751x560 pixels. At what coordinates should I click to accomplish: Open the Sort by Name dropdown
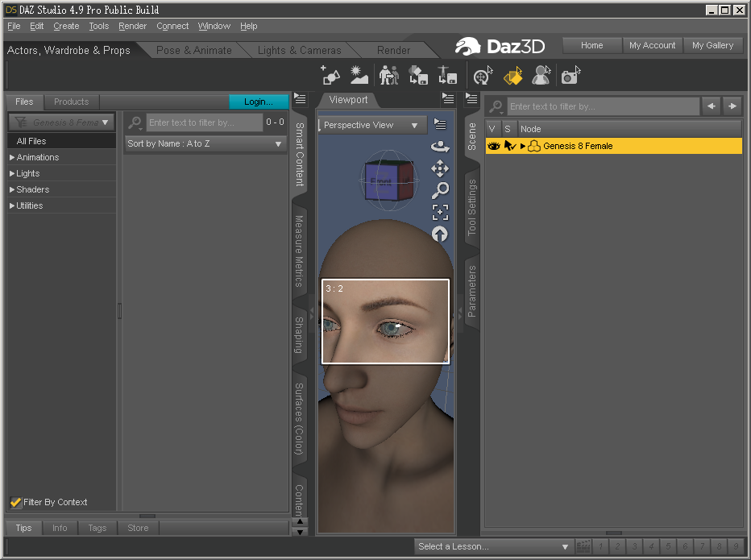(205, 143)
